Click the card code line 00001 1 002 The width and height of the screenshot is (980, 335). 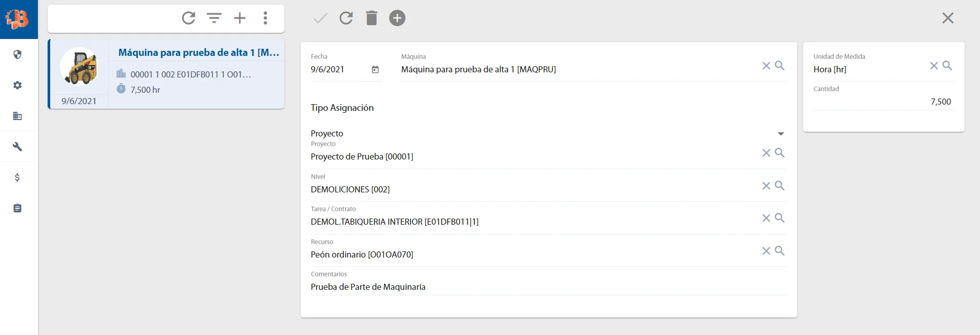point(191,74)
